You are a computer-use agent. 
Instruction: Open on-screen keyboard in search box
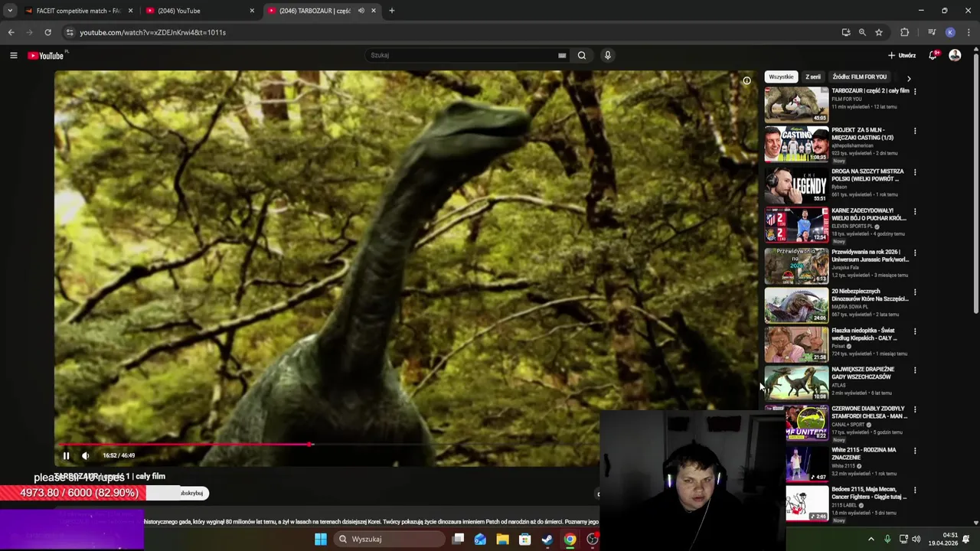(562, 55)
